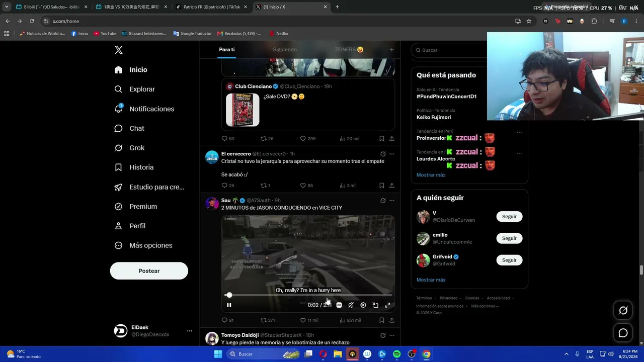Open Spotify from the Windows taskbar

coord(397,354)
